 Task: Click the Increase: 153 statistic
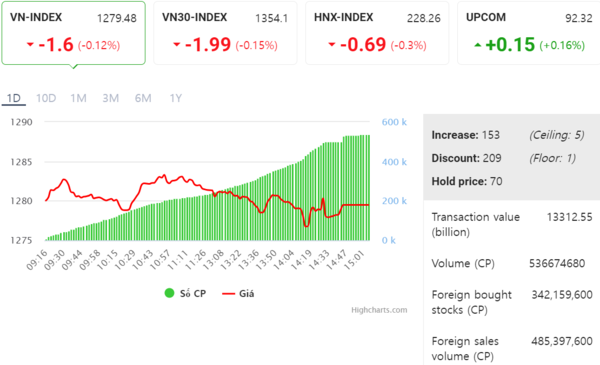pos(466,135)
